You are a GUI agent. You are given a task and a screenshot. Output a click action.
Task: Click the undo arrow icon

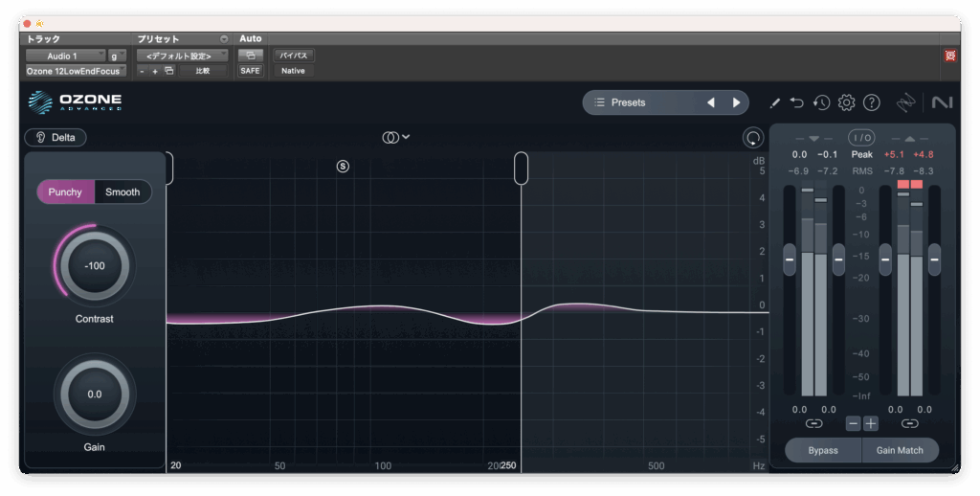tap(797, 102)
